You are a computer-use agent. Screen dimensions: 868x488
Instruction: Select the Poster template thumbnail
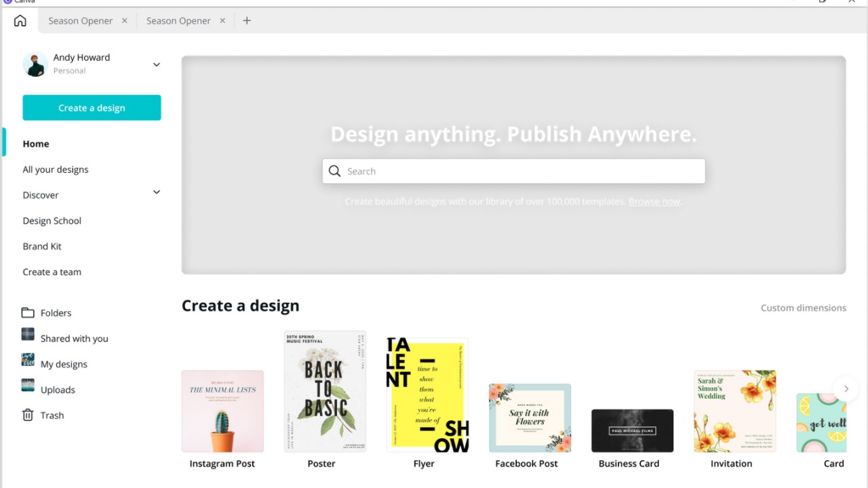click(x=325, y=391)
